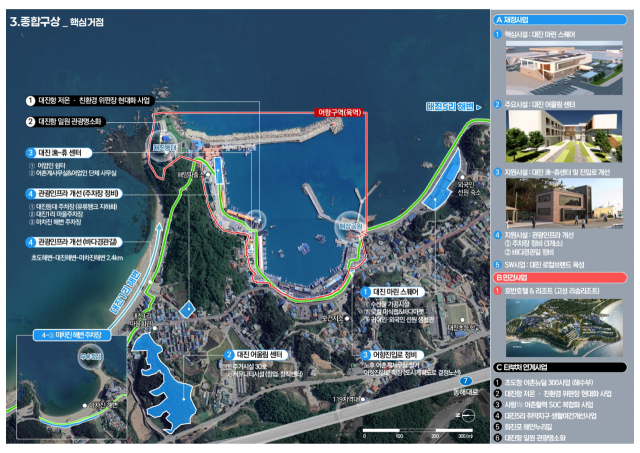640x453 pixels.
Task: Click blue marker 1 for 대진 마린 스퀘어 on map
Action: coord(366,291)
